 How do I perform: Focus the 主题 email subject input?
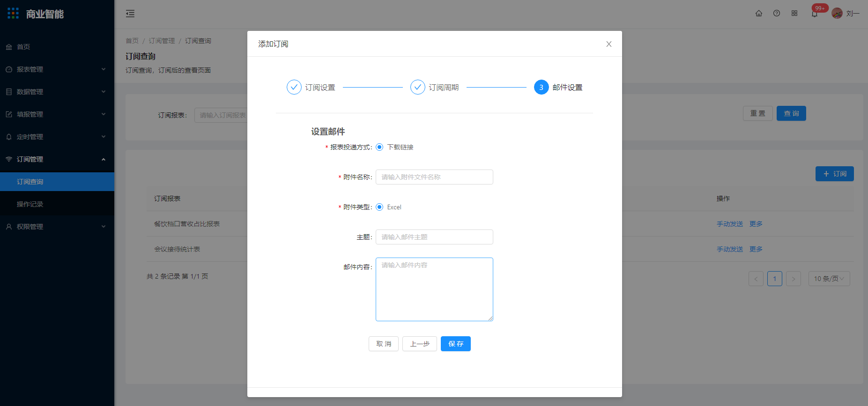pos(434,237)
